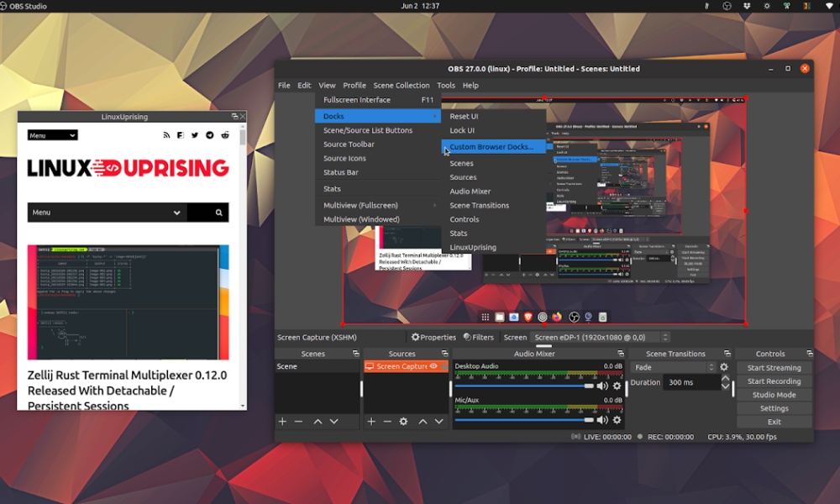Open source Properties in source toolbar
Image resolution: width=840 pixels, height=504 pixels.
tap(433, 337)
